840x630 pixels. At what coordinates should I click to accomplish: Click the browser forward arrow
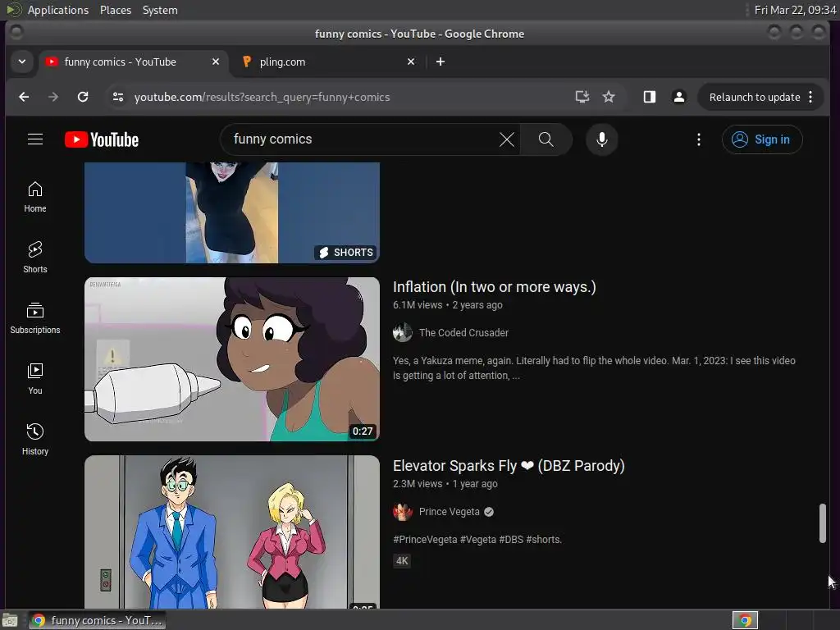click(53, 97)
